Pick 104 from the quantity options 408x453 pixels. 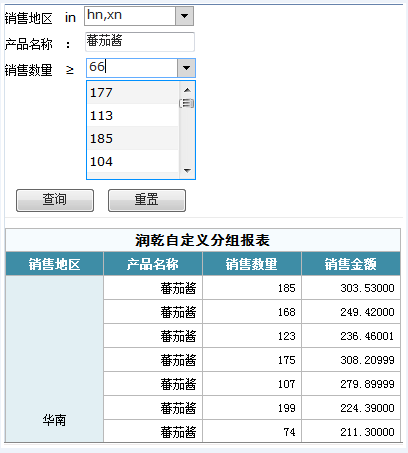click(x=133, y=161)
